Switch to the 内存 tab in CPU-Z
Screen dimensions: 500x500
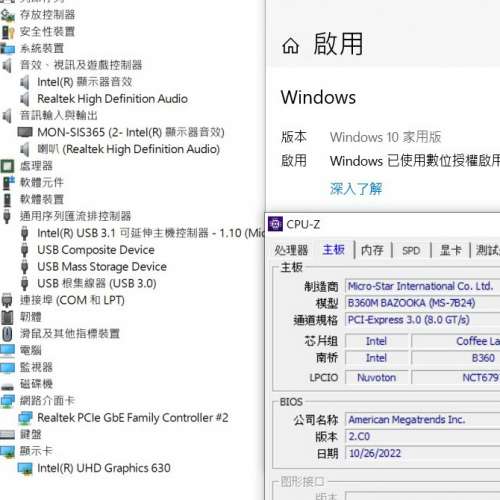(x=372, y=250)
